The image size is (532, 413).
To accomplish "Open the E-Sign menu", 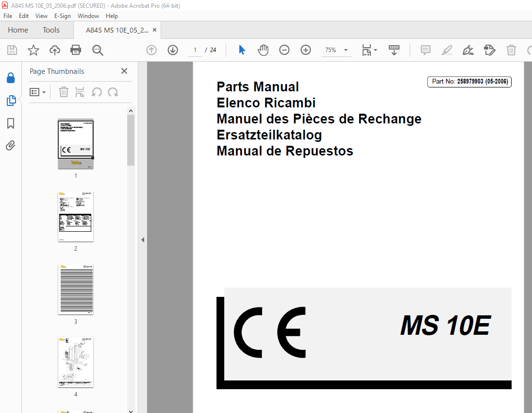I will (63, 16).
